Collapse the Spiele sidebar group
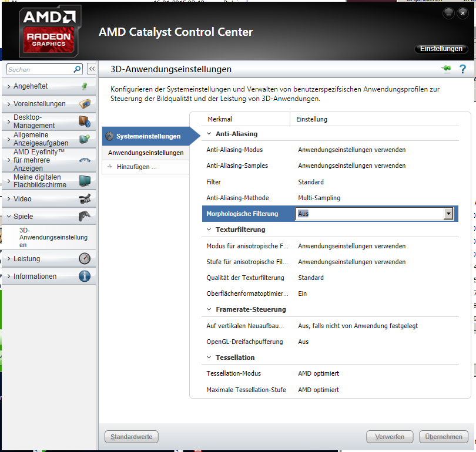Viewport: 476px width, 452px height. 9,217
